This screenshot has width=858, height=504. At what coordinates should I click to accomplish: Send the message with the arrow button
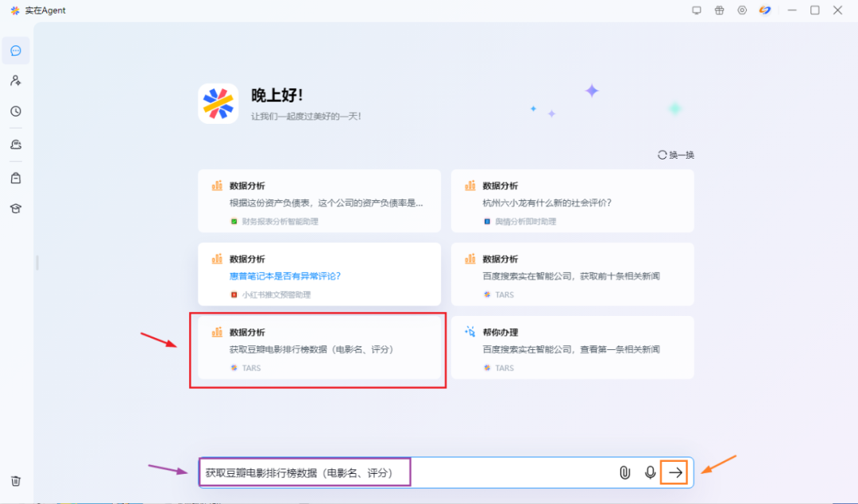point(674,471)
